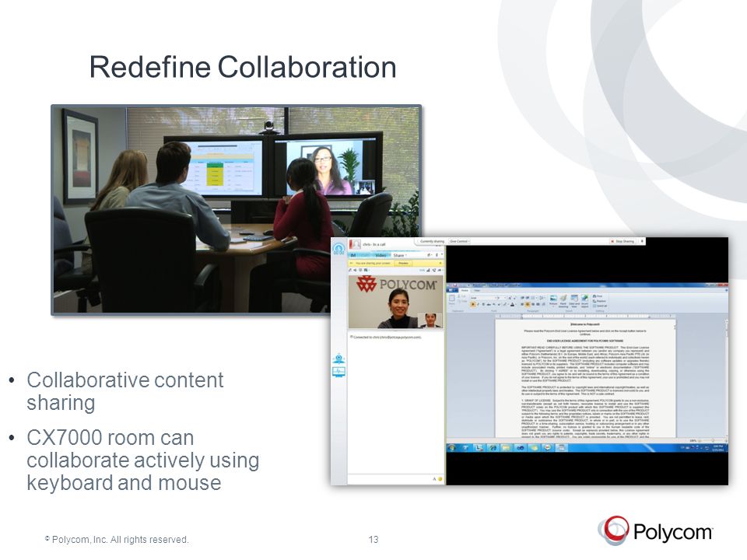Click the taskbar clock
Viewport: 747px width, 560px height.
717,449
